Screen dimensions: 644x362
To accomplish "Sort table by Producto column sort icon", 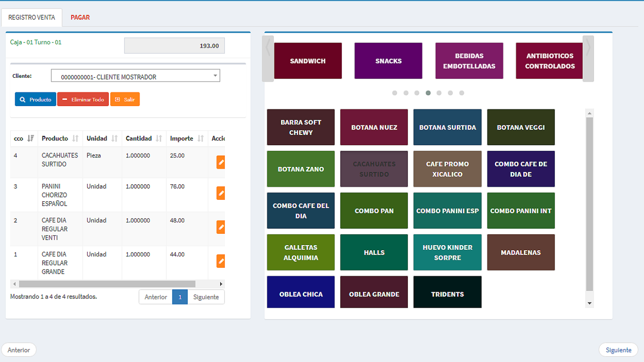I will (x=75, y=139).
